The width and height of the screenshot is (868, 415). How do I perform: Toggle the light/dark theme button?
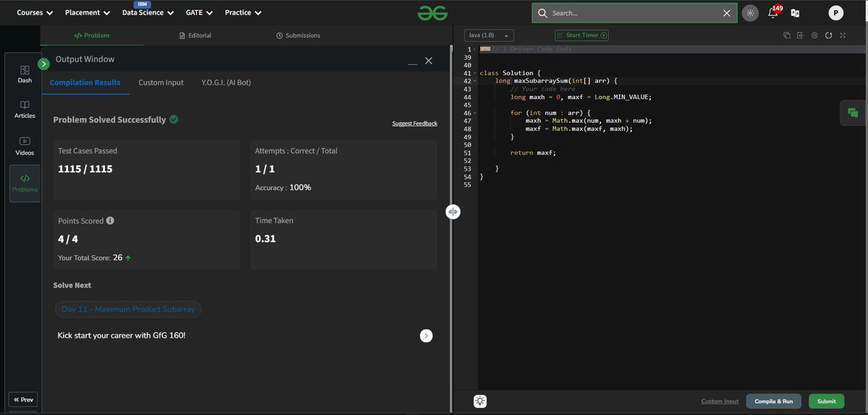tap(750, 13)
